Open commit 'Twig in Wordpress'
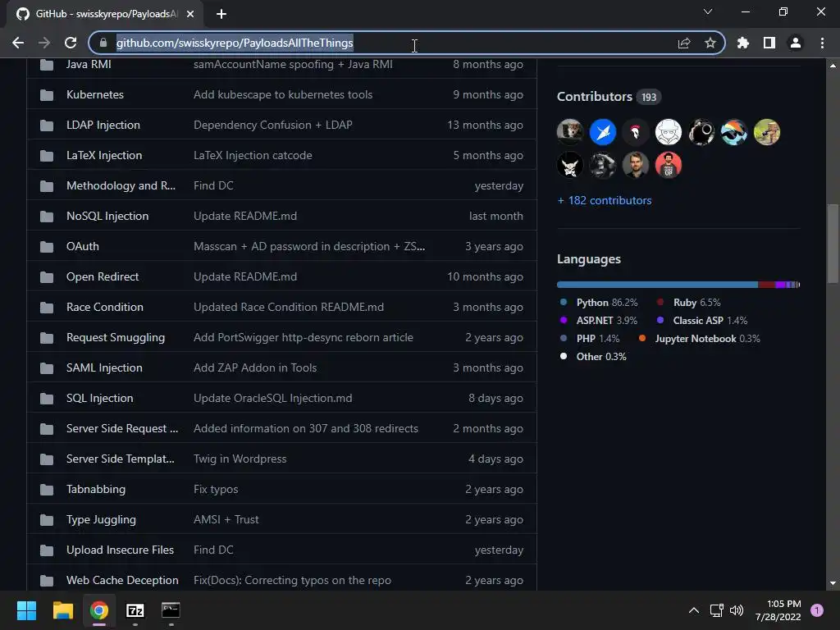840x630 pixels. pos(240,459)
